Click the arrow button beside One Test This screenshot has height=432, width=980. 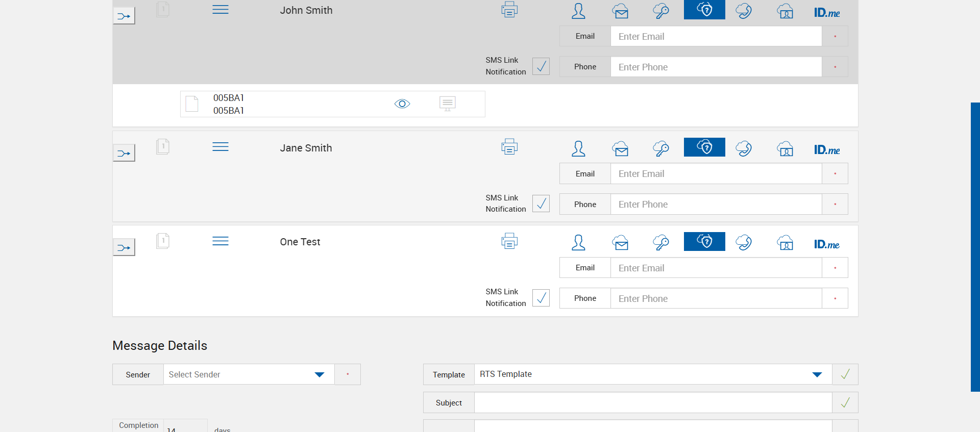tap(124, 247)
